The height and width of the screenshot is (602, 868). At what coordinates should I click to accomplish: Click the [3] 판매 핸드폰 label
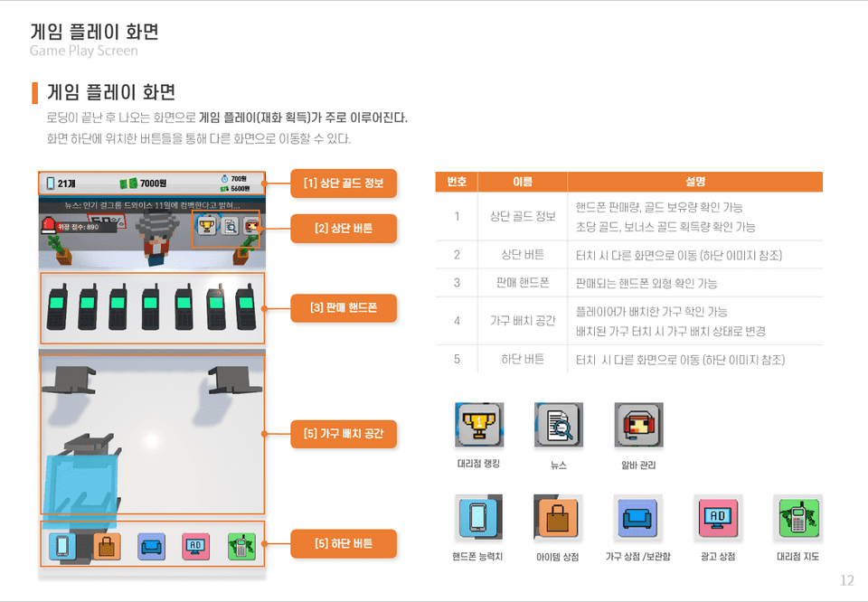[x=344, y=308]
